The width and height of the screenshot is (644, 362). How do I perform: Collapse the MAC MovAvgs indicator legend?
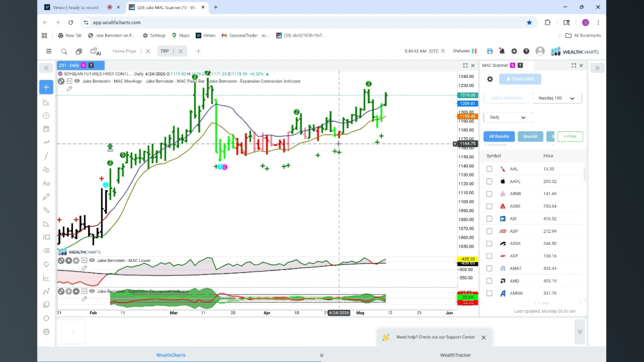[x=69, y=81]
